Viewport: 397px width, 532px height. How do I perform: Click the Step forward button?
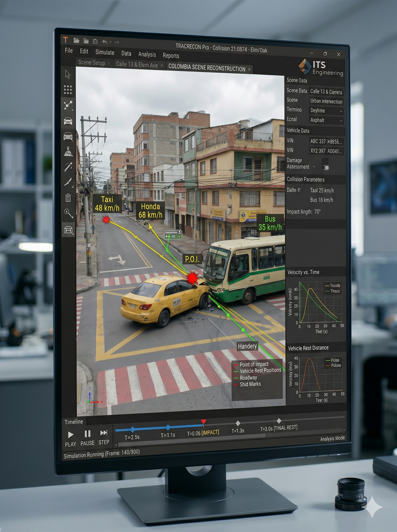[x=104, y=433]
